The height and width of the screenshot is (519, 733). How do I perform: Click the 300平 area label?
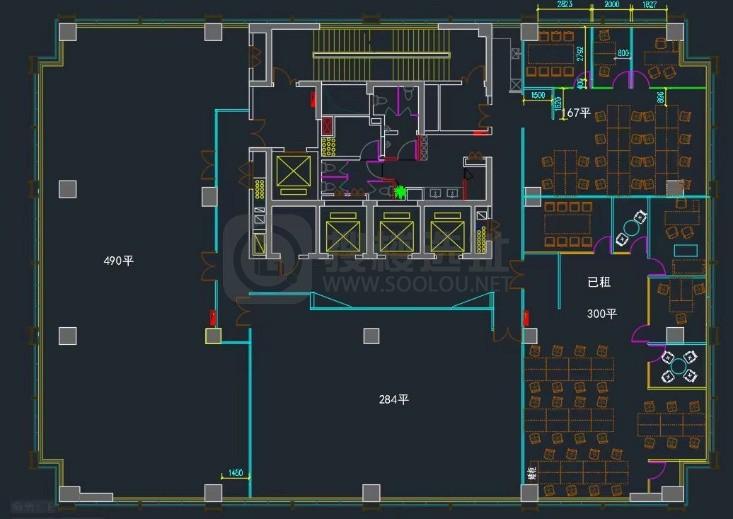click(x=602, y=314)
